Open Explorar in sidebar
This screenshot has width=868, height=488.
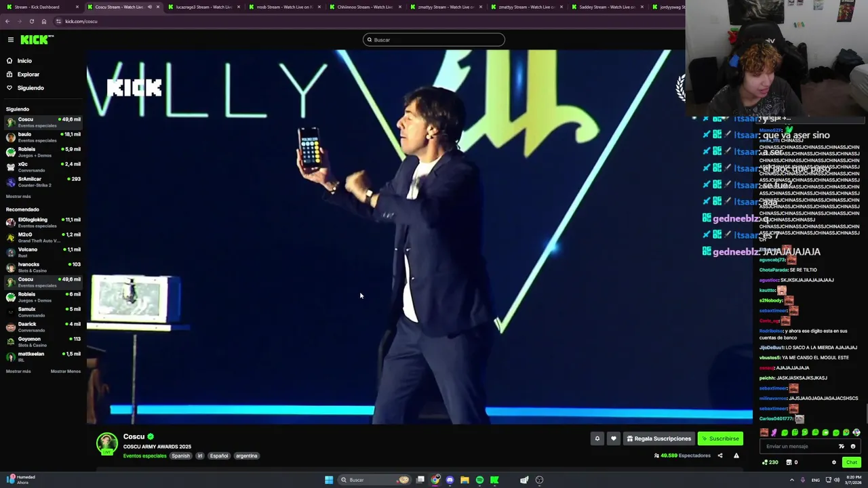28,75
